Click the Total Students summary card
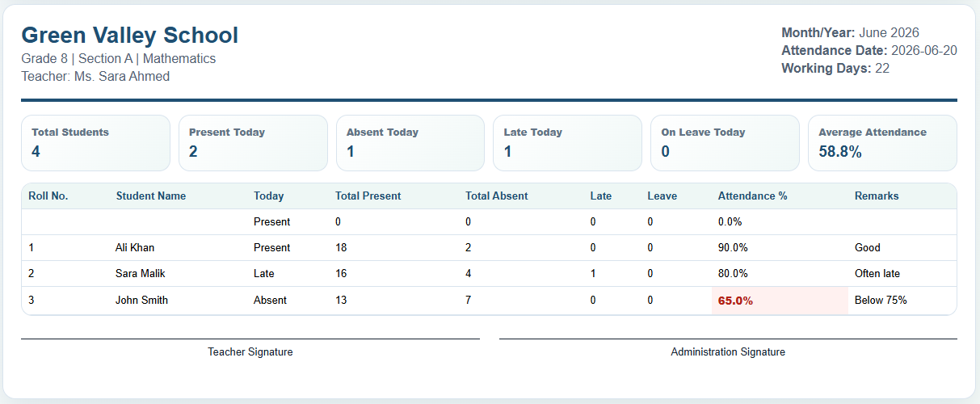 pyautogui.click(x=95, y=143)
